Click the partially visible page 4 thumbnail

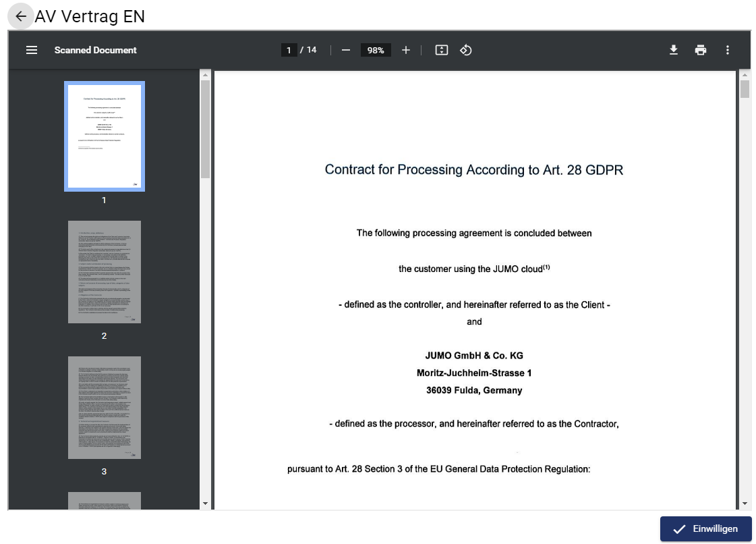point(105,501)
